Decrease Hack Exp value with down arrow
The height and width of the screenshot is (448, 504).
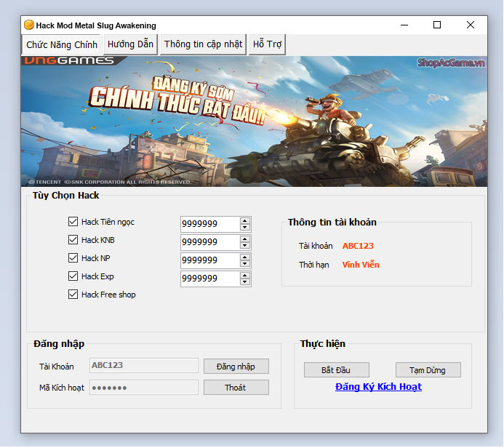[245, 282]
